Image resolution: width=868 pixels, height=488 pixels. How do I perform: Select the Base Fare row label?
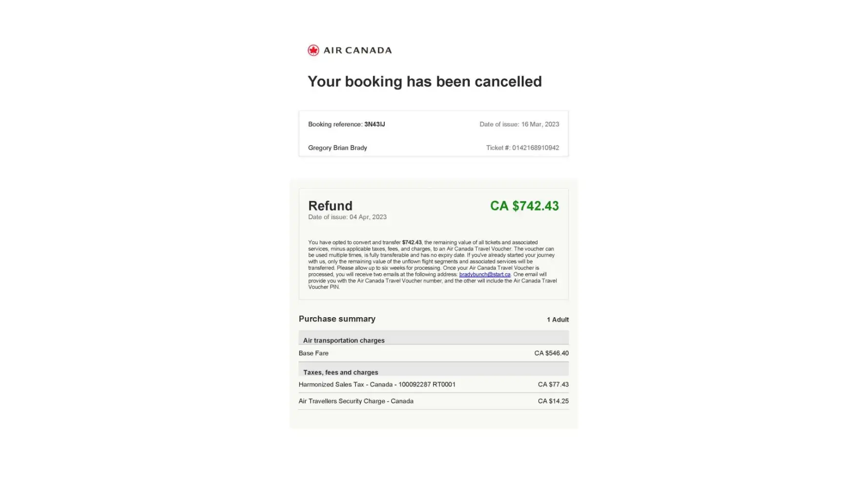click(313, 353)
